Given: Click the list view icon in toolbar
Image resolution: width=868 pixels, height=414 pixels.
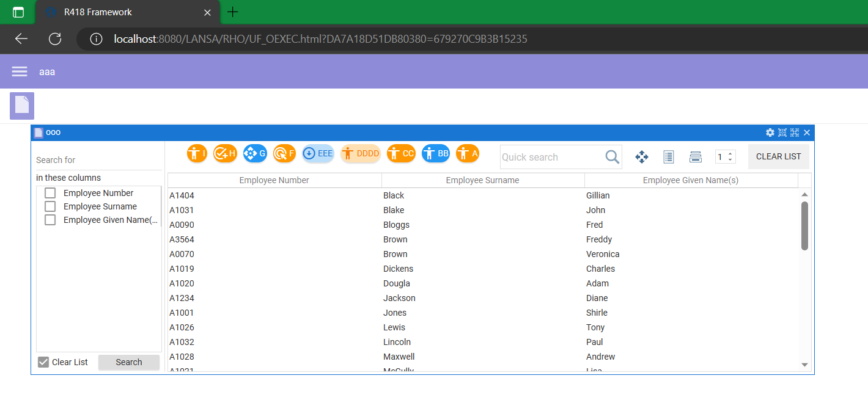Looking at the screenshot, I should coord(669,157).
